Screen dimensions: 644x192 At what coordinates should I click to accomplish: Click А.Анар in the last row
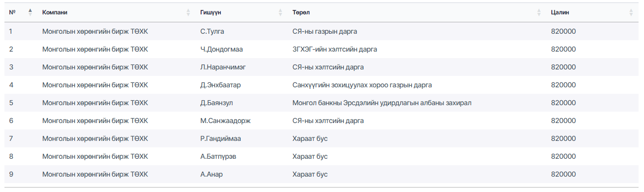[x=212, y=174]
